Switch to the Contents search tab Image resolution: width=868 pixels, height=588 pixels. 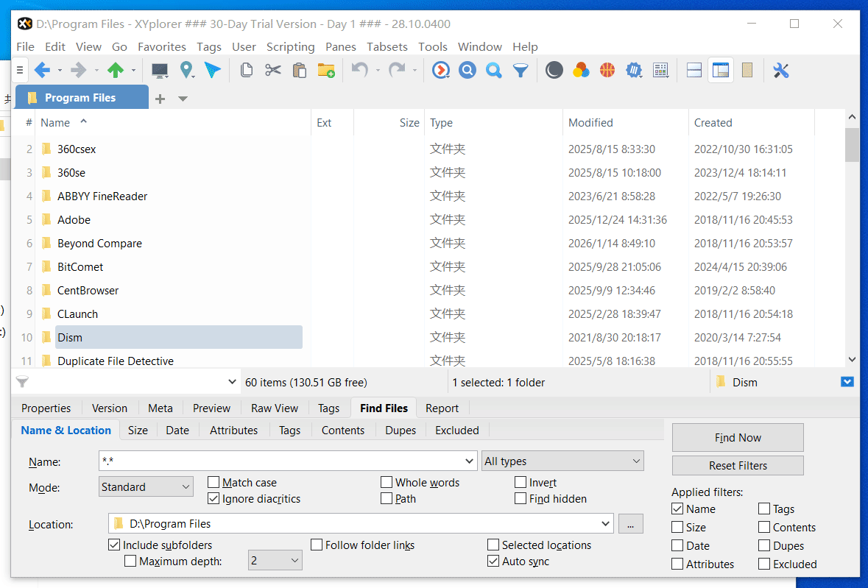click(x=342, y=431)
